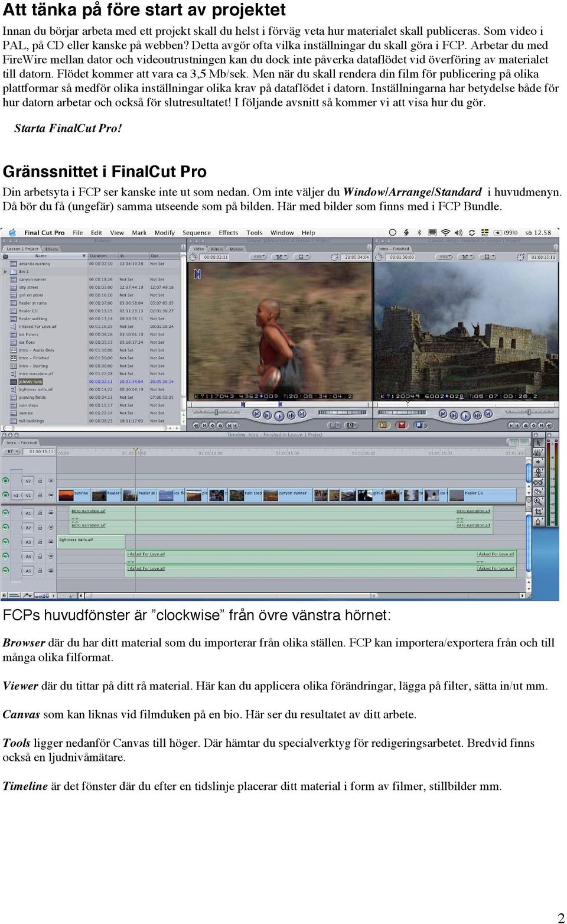Viewport: 567px width, 924px height.
Task: Toggle the lock on track V1
Action: click(40, 495)
